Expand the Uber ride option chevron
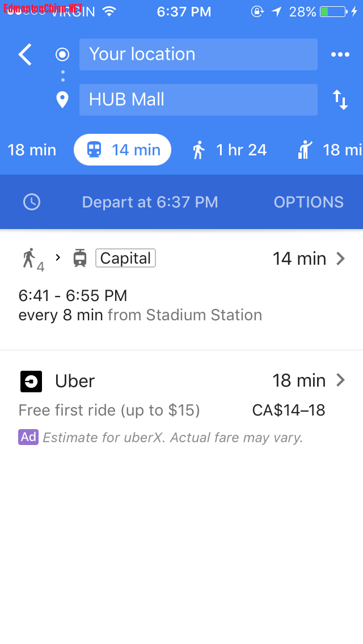 pyautogui.click(x=340, y=380)
